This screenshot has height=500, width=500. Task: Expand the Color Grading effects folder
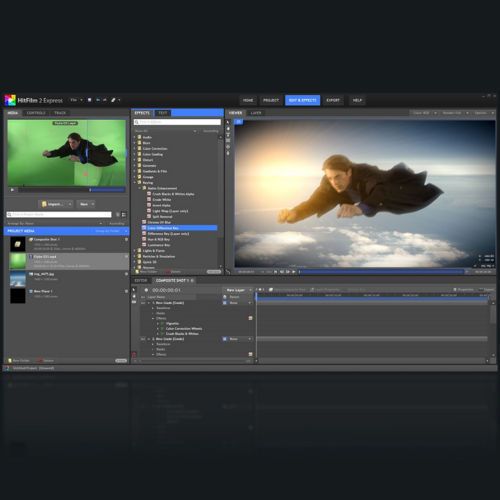click(135, 154)
